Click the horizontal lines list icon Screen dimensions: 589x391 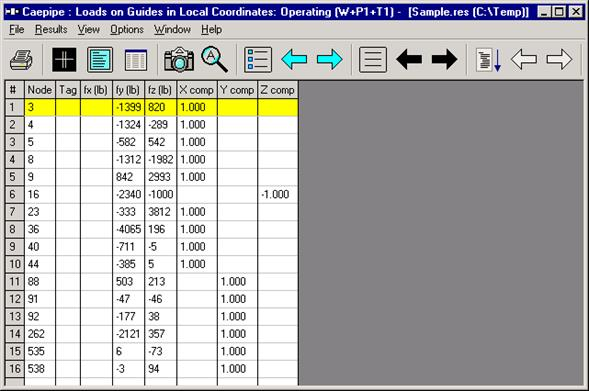(373, 59)
